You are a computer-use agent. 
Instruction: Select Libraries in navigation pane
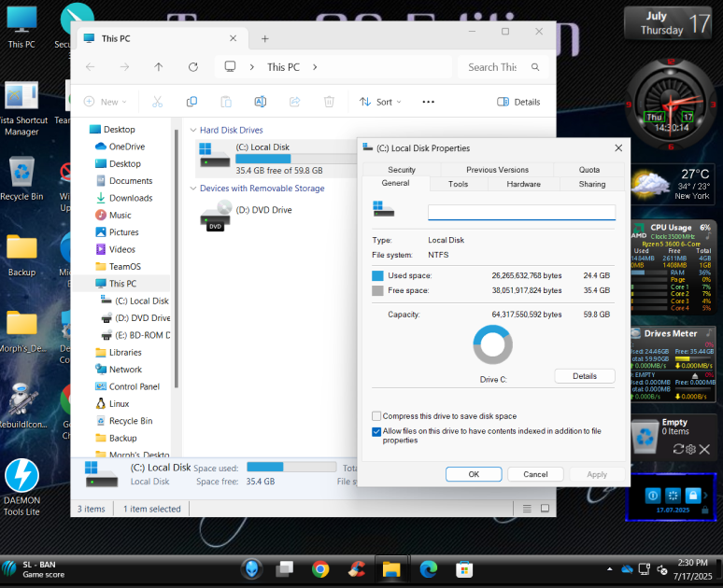coord(119,353)
